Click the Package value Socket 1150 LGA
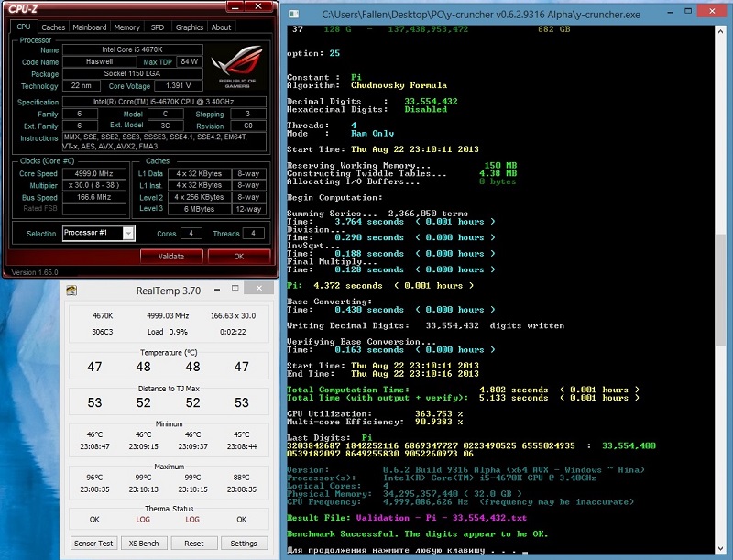 pyautogui.click(x=133, y=74)
